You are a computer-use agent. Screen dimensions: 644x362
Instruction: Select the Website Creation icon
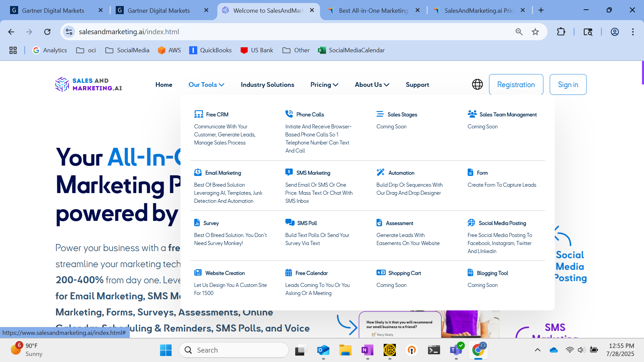click(198, 273)
